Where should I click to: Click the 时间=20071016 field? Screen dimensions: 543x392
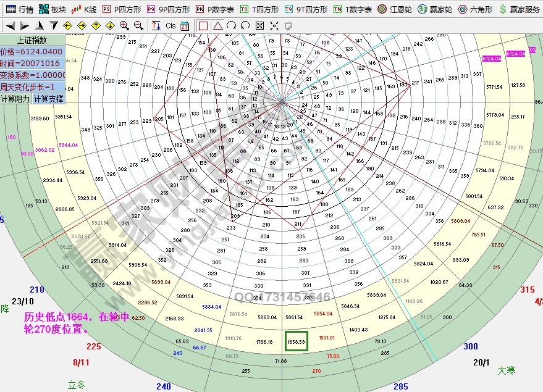[32, 64]
